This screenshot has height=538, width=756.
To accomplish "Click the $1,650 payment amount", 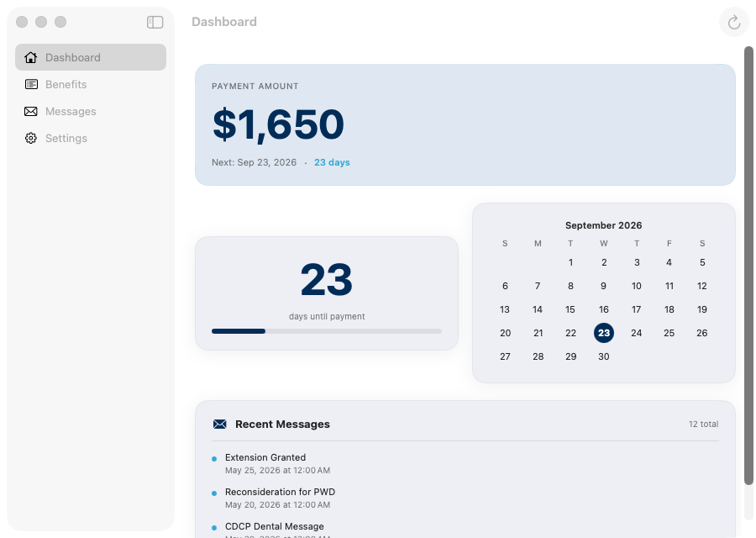I will [x=278, y=125].
